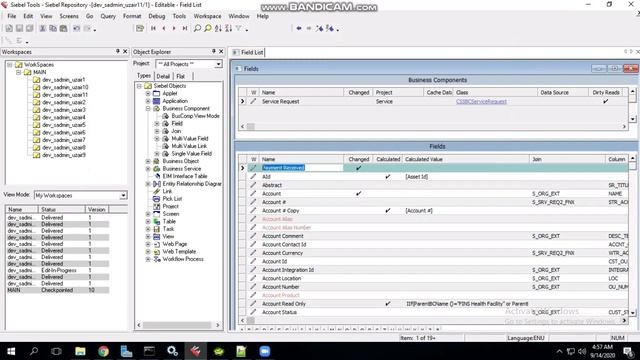Collapse the Business Component tree node

[x=148, y=109]
